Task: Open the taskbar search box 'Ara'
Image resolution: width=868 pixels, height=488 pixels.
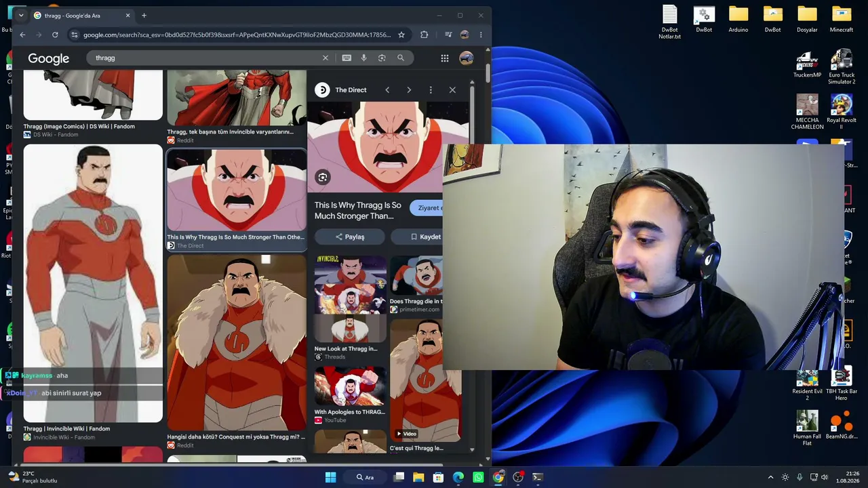Action: point(366,477)
